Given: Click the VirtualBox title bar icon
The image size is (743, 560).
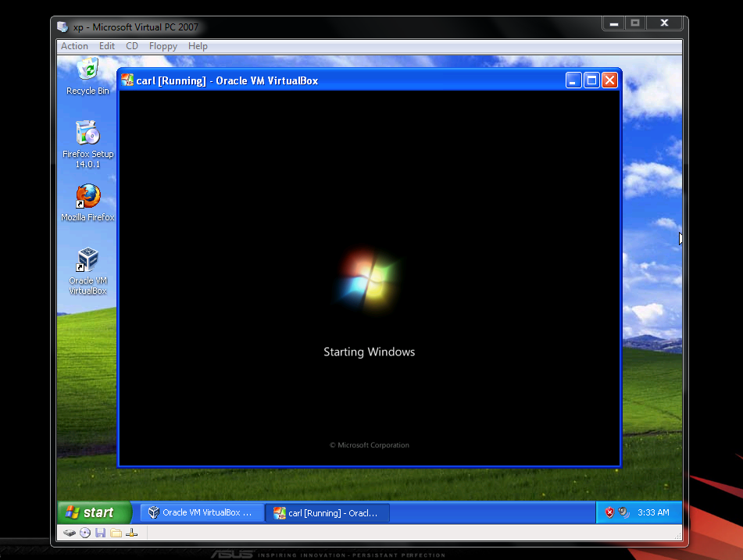Looking at the screenshot, I should 127,80.
